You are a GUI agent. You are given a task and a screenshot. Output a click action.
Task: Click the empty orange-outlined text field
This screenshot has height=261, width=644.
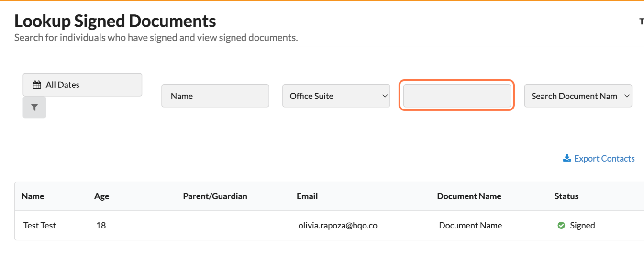click(456, 96)
